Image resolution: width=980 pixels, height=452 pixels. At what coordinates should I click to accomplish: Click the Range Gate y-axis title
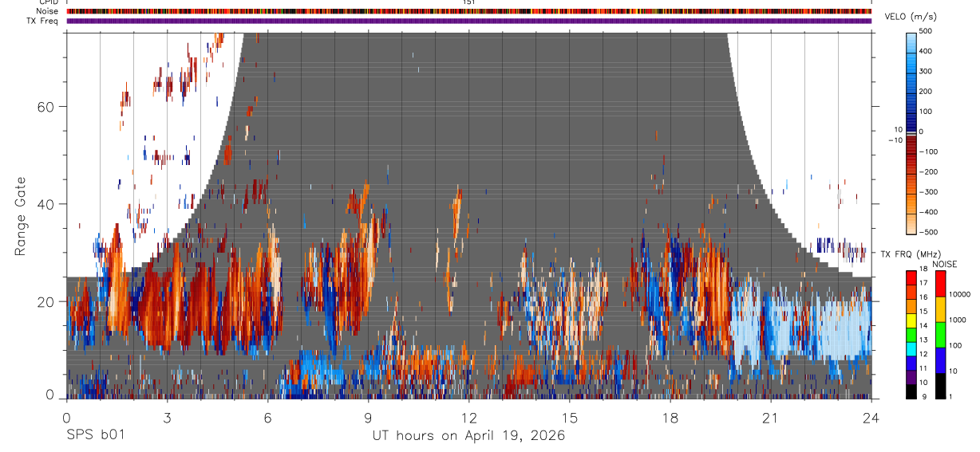(x=21, y=216)
